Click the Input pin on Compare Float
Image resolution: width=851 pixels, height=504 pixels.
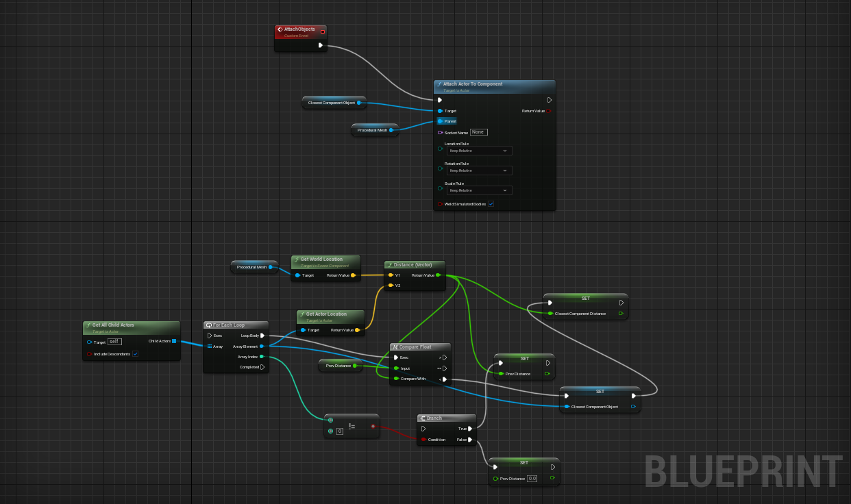pos(396,368)
